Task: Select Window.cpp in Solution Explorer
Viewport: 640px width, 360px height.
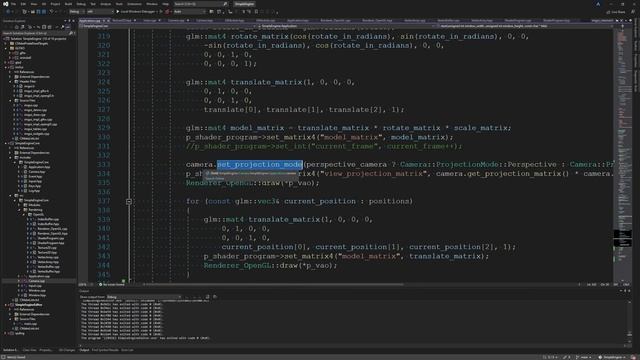Action: pos(37,291)
